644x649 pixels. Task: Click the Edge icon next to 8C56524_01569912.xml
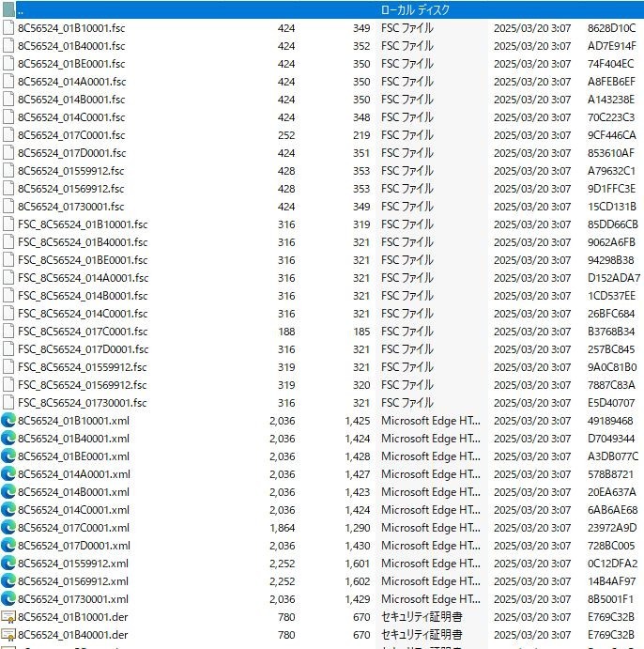[x=8, y=581]
